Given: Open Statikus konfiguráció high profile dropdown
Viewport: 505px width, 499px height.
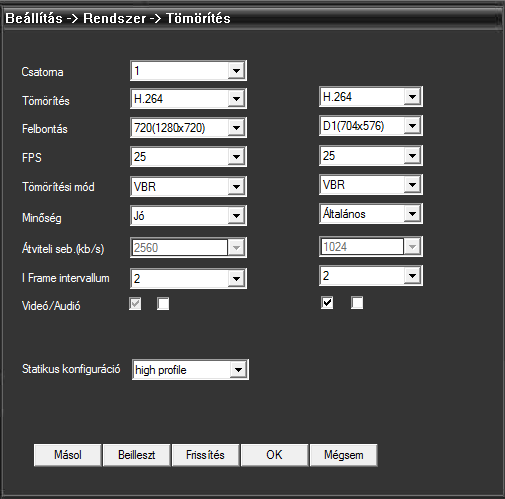Looking at the screenshot, I should tap(190, 370).
